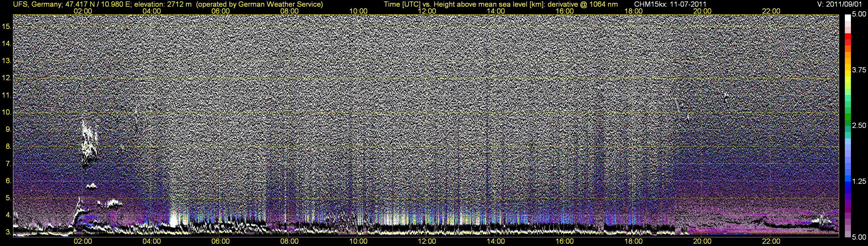Viewport: 868px width, 246px height.
Task: Click the 20:00 label on lower time axis
Action: [x=702, y=241]
